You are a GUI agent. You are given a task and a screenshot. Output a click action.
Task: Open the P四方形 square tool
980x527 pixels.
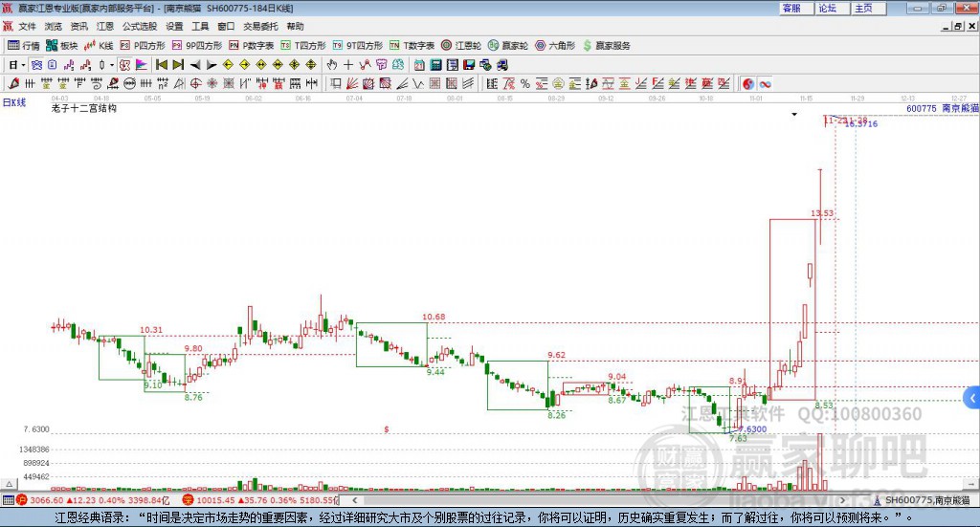(143, 46)
